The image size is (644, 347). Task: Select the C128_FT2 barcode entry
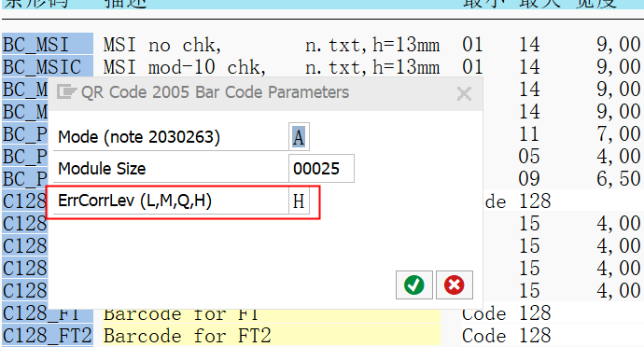tap(48, 336)
